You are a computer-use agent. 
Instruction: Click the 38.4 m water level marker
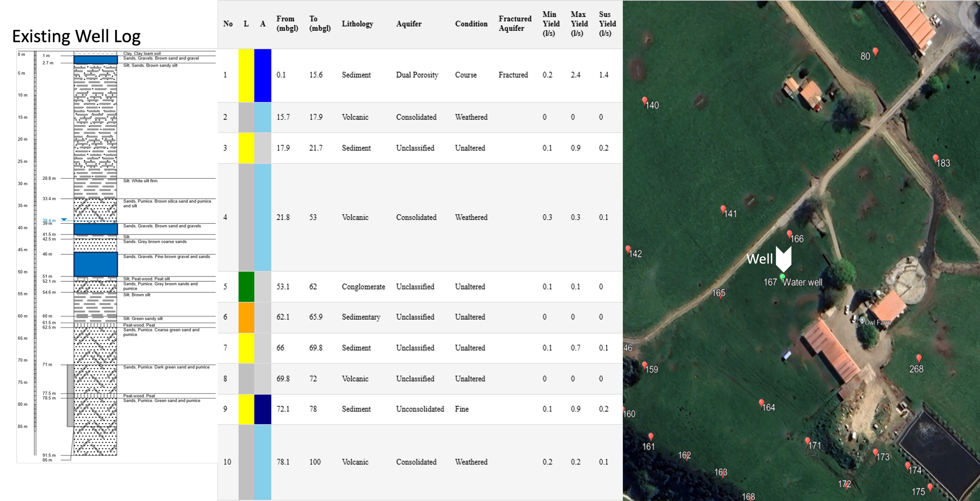point(64,220)
